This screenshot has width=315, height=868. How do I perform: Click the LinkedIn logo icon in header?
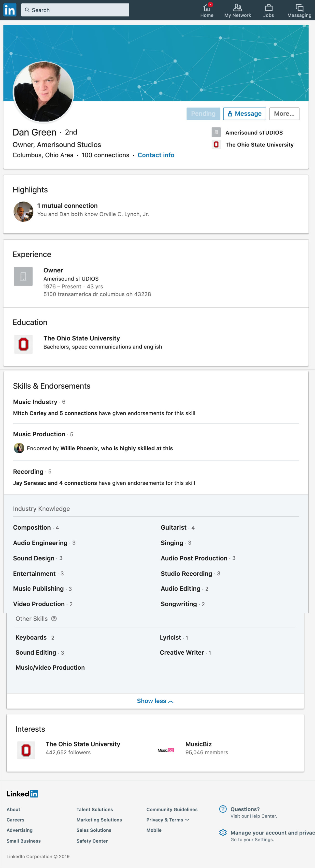click(x=9, y=10)
